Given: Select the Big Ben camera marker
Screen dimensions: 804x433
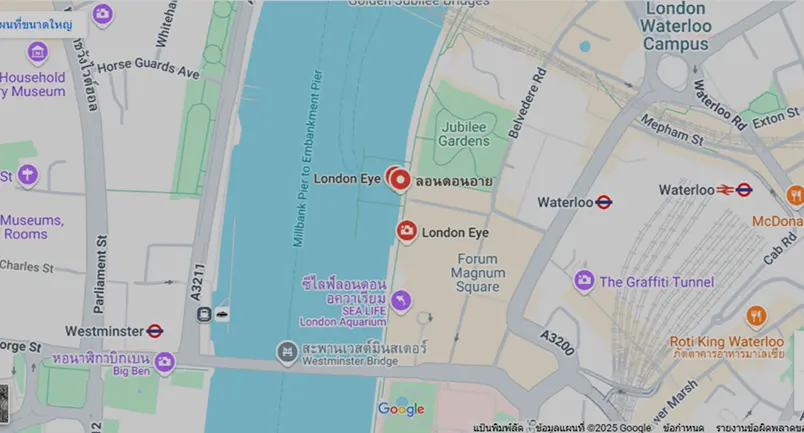Looking at the screenshot, I should 164,362.
